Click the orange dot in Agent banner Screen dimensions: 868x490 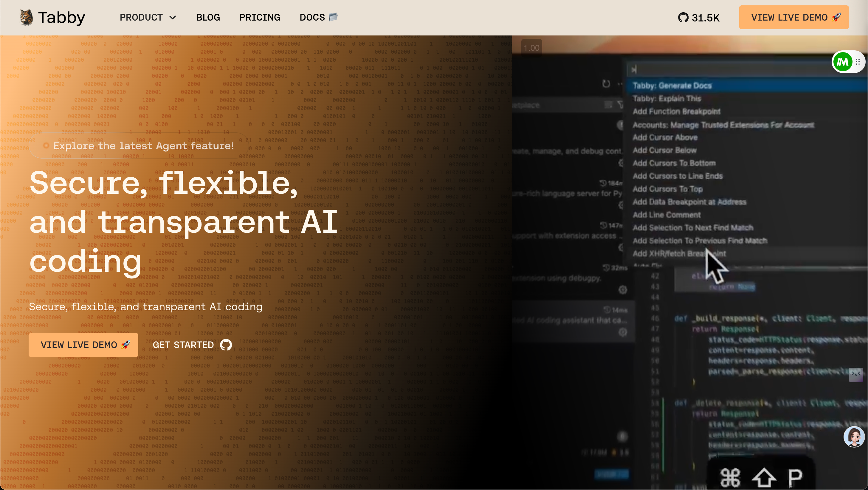[x=46, y=145]
